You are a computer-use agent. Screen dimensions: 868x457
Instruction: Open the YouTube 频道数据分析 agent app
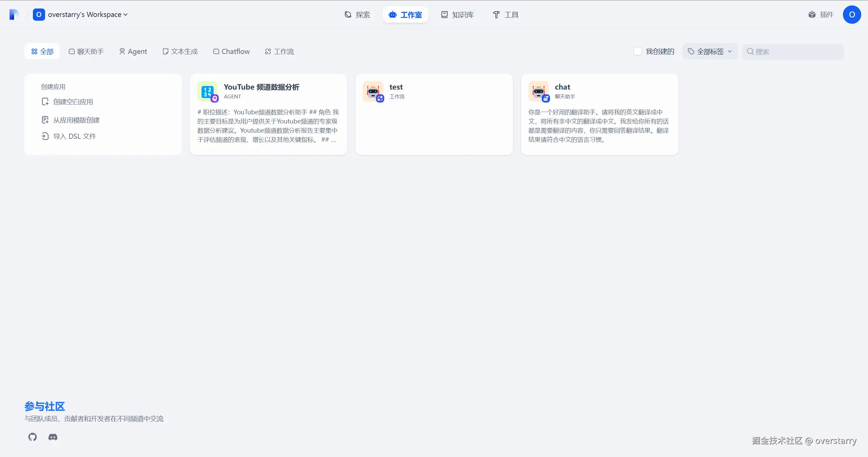click(268, 115)
